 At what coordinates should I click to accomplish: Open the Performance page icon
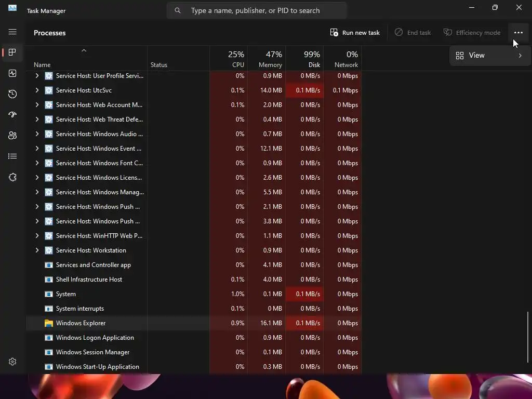[12, 73]
